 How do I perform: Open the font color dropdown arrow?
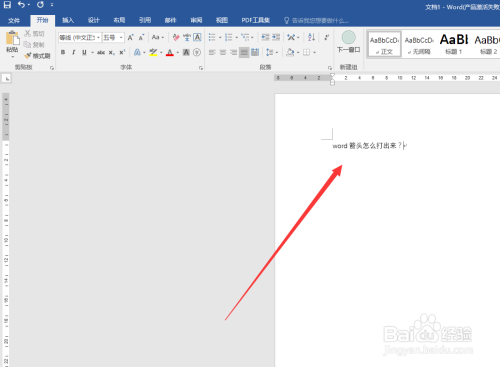178,53
